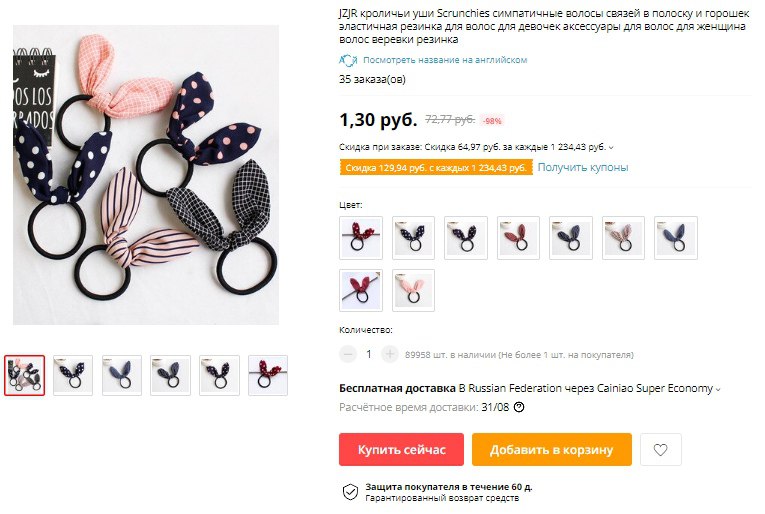Add the item to the wishlist via the heart icon
This screenshot has width=765, height=514.
[x=660, y=449]
